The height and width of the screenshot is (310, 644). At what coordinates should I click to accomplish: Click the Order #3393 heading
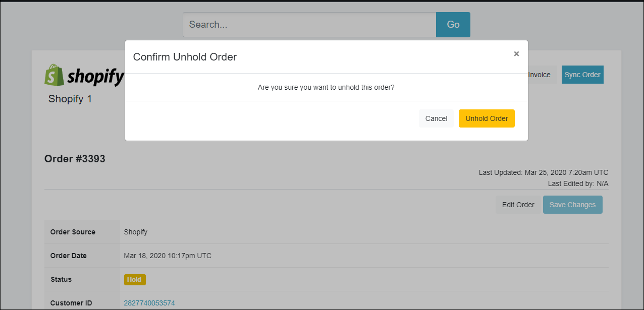coord(75,159)
